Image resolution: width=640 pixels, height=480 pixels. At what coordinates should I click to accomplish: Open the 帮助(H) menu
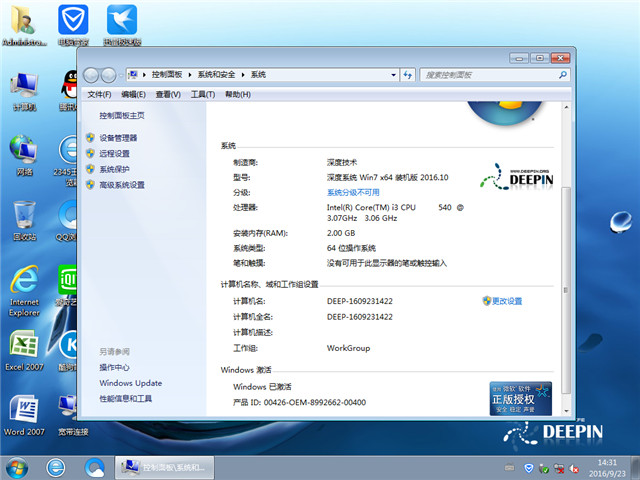[238, 94]
